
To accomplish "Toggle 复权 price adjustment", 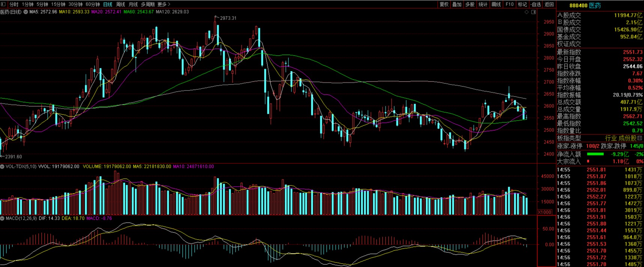I will pyautogui.click(x=444, y=4).
